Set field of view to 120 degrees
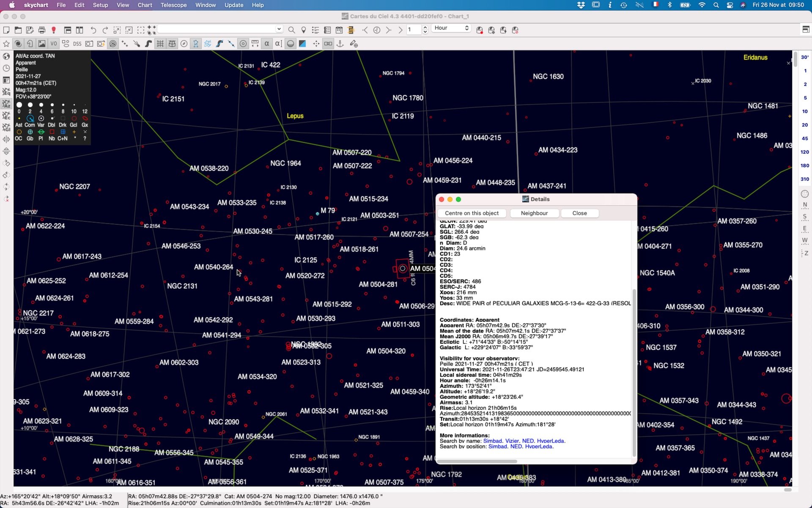The width and height of the screenshot is (812, 508). point(805,152)
